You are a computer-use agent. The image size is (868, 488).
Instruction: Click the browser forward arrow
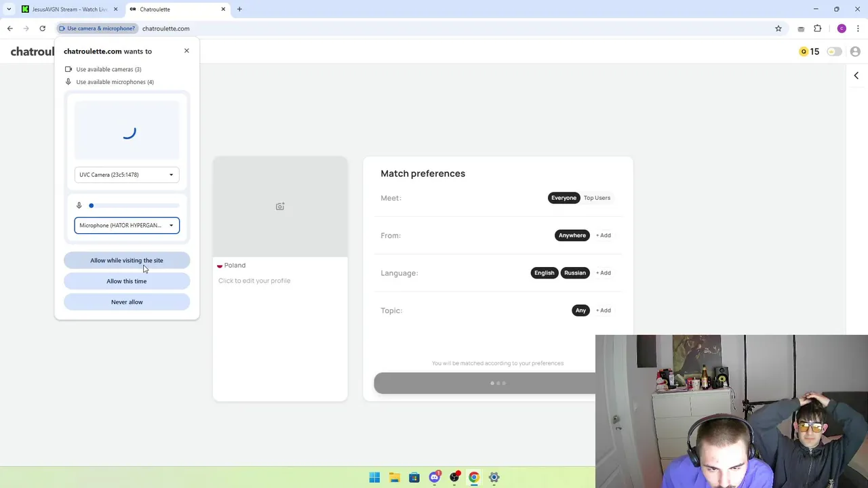coord(26,28)
